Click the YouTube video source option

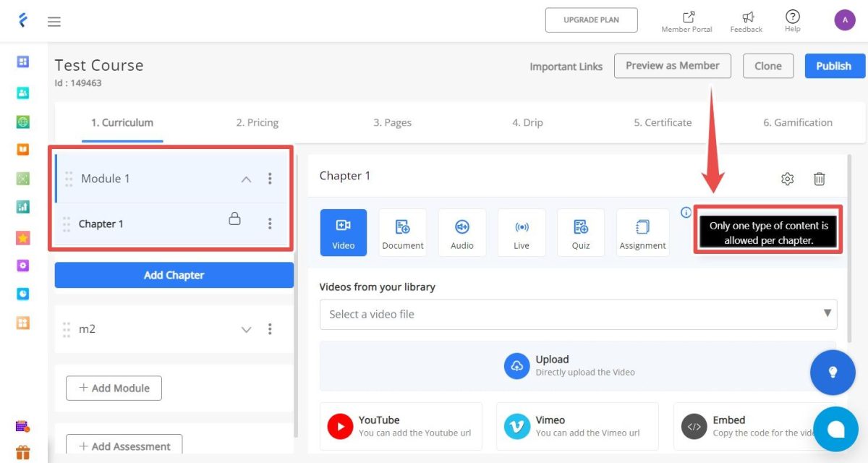[401, 426]
